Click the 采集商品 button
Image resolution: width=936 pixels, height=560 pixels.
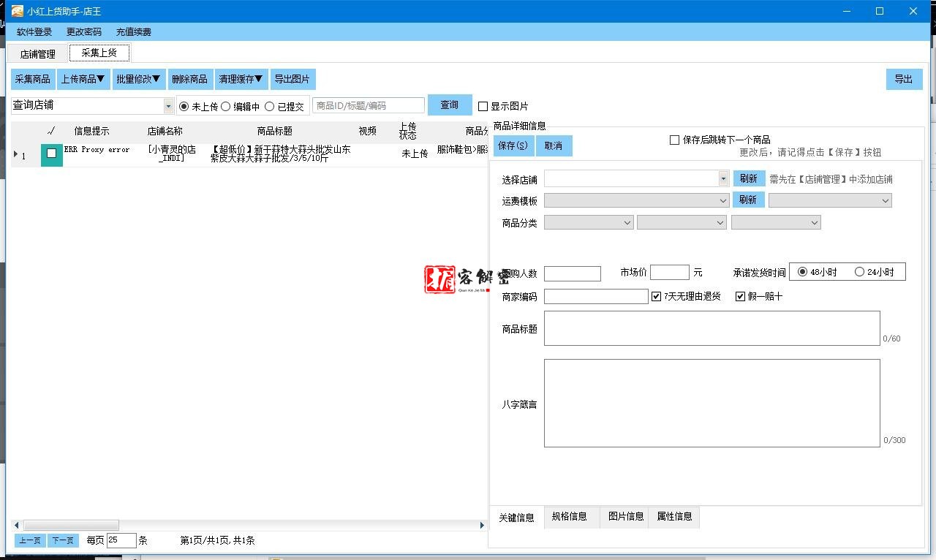coord(33,79)
